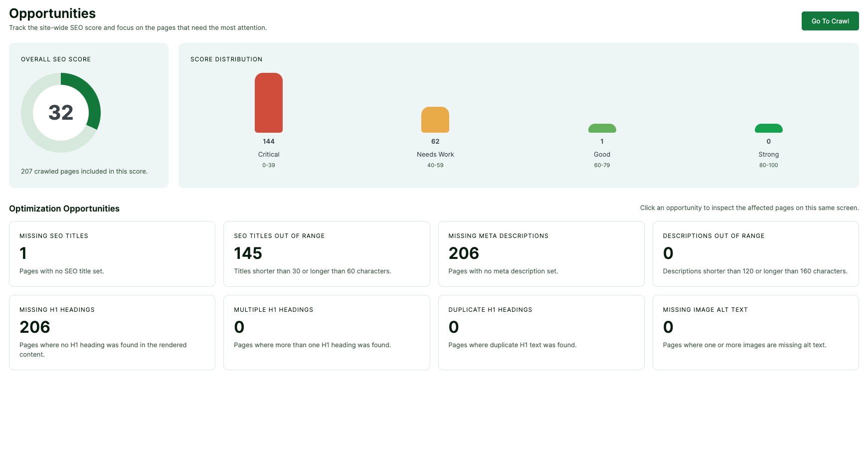868x458 pixels.
Task: Click the light green Good bar
Action: (602, 129)
